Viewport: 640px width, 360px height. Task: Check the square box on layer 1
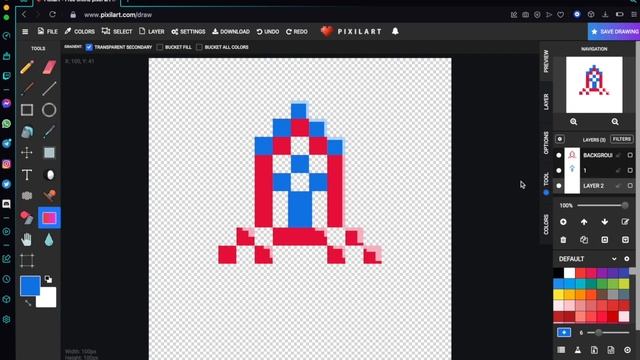pos(630,170)
